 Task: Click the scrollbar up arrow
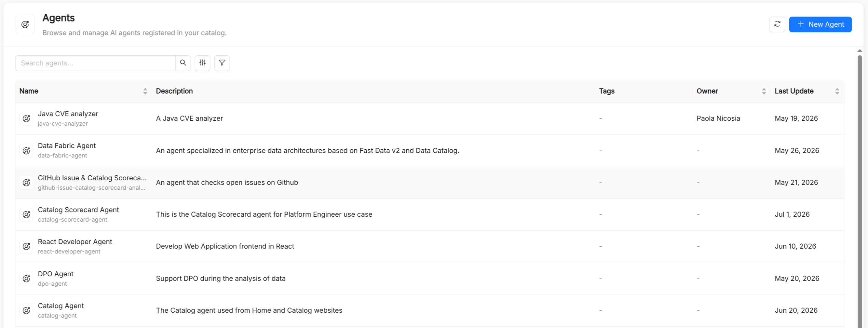tap(860, 50)
